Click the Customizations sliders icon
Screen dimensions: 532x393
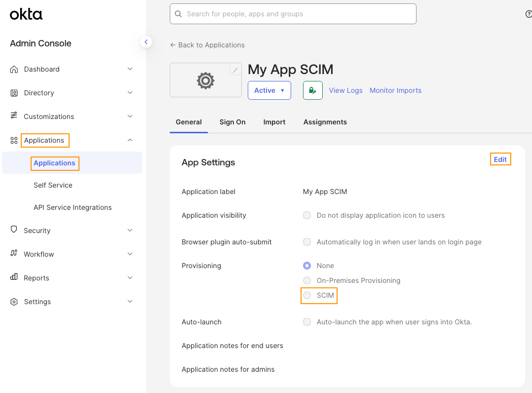pyautogui.click(x=14, y=116)
